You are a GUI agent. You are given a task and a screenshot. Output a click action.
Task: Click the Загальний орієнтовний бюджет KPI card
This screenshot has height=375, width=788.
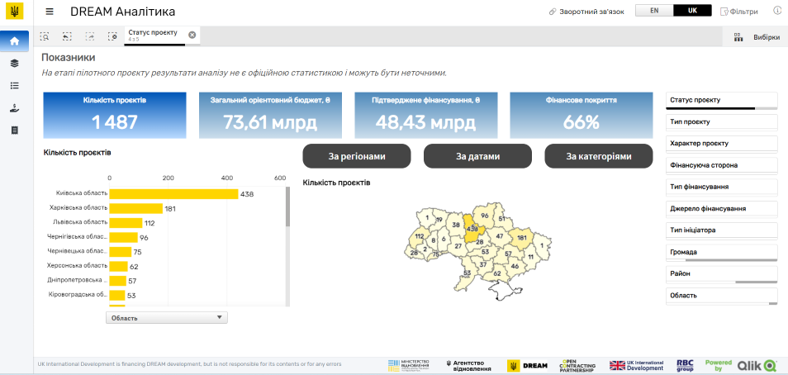click(270, 115)
